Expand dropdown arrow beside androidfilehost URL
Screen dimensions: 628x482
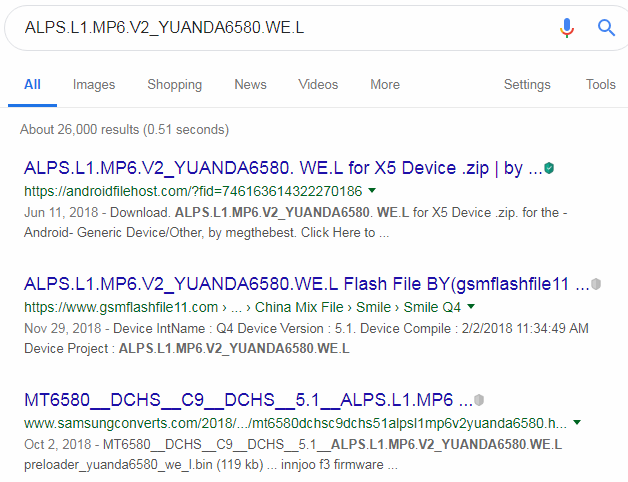372,190
